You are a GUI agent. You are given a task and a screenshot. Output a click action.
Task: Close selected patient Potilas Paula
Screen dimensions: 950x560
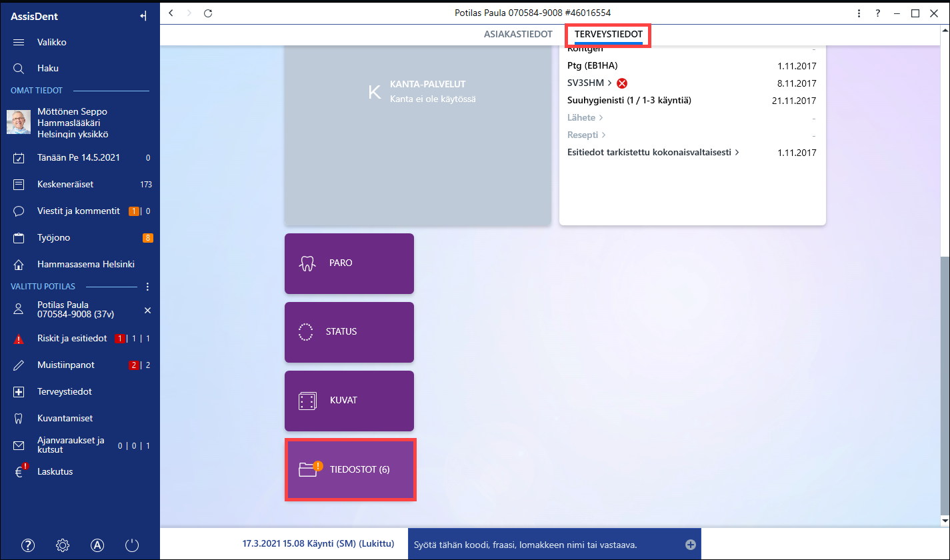tap(148, 311)
